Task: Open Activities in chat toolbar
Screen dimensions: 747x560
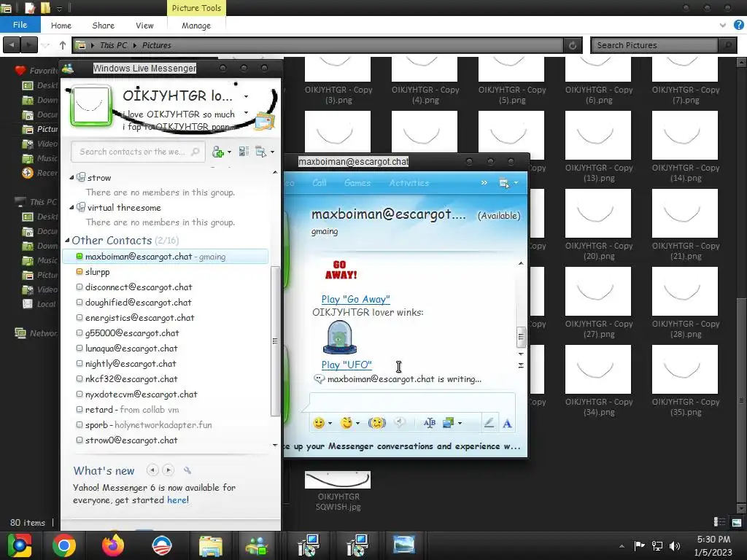Action: coord(409,183)
